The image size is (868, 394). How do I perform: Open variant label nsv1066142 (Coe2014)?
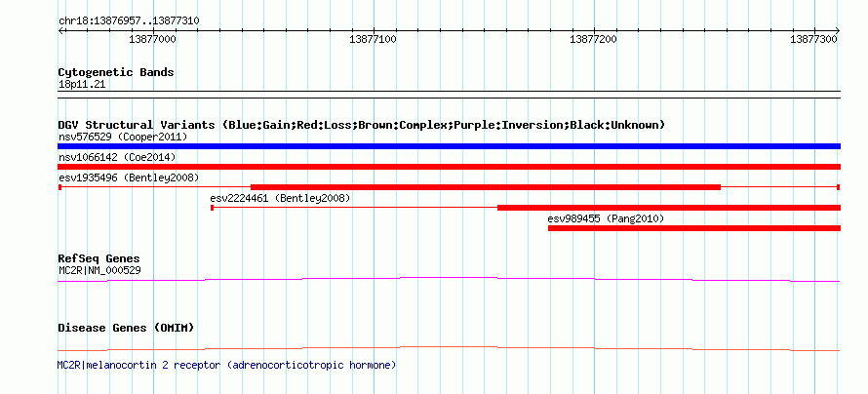pyautogui.click(x=117, y=157)
